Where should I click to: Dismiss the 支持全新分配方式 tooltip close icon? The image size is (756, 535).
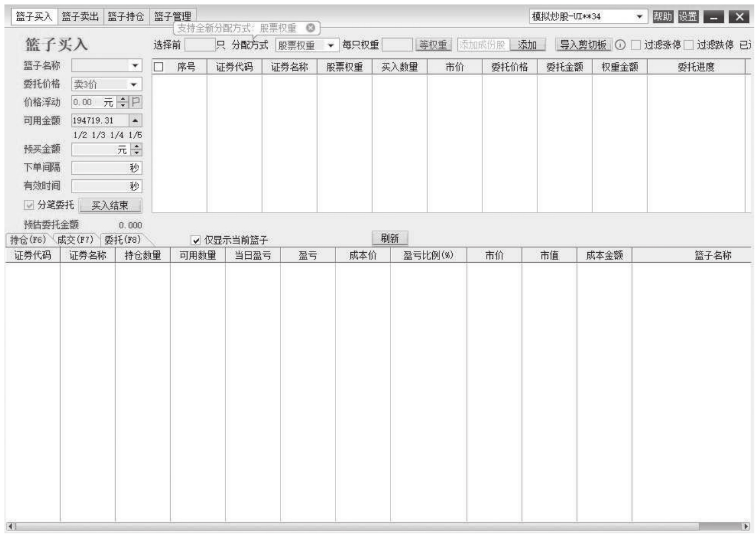coord(310,27)
